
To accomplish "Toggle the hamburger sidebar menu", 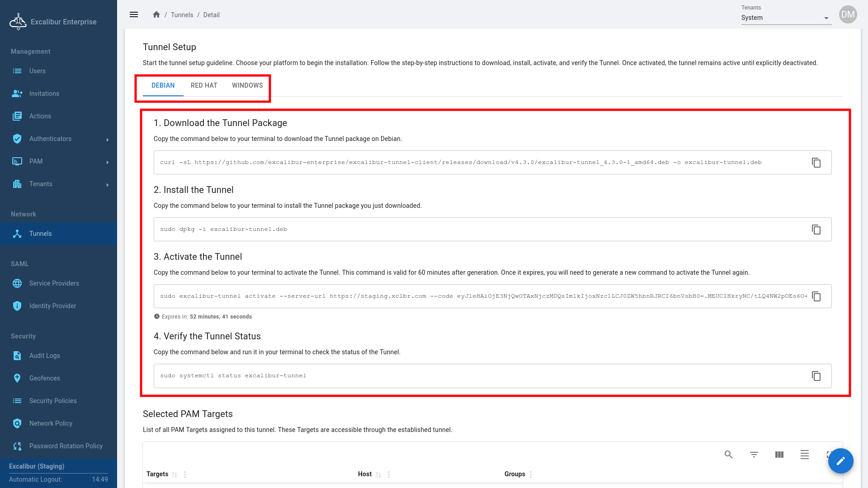I will (134, 14).
